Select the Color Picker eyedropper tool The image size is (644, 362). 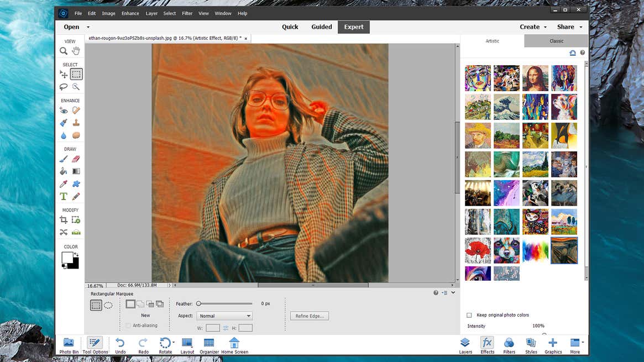pos(63,184)
